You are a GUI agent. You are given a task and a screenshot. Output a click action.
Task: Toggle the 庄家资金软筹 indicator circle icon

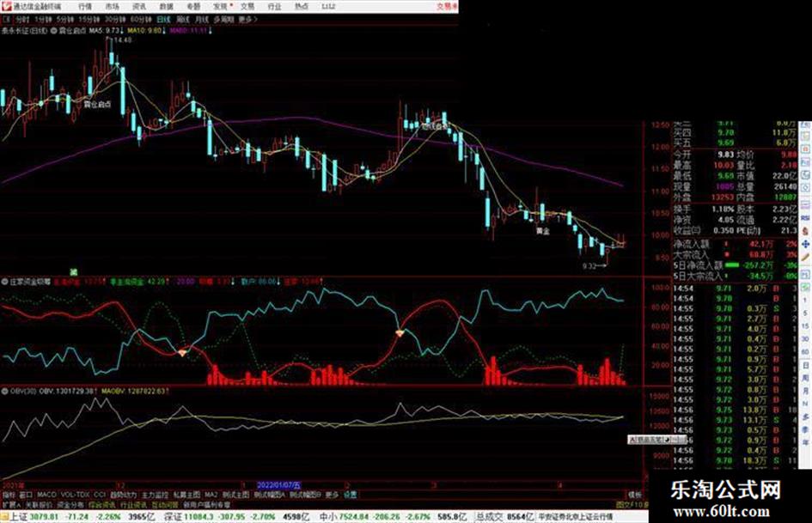(x=4, y=283)
